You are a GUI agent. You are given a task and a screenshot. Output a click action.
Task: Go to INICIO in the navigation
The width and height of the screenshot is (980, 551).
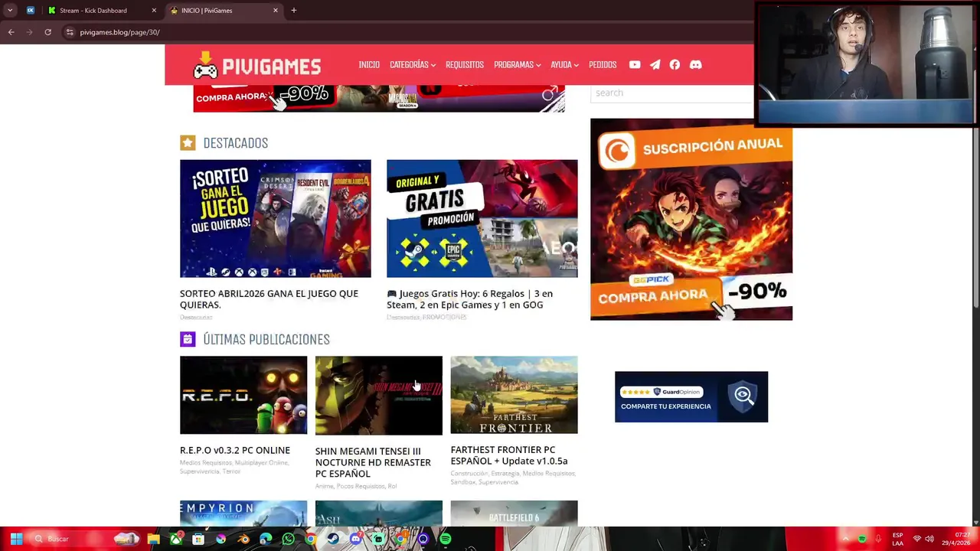click(369, 65)
